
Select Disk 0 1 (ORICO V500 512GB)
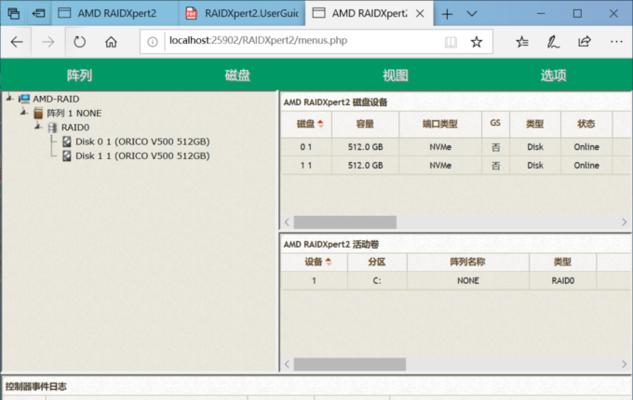click(x=143, y=142)
